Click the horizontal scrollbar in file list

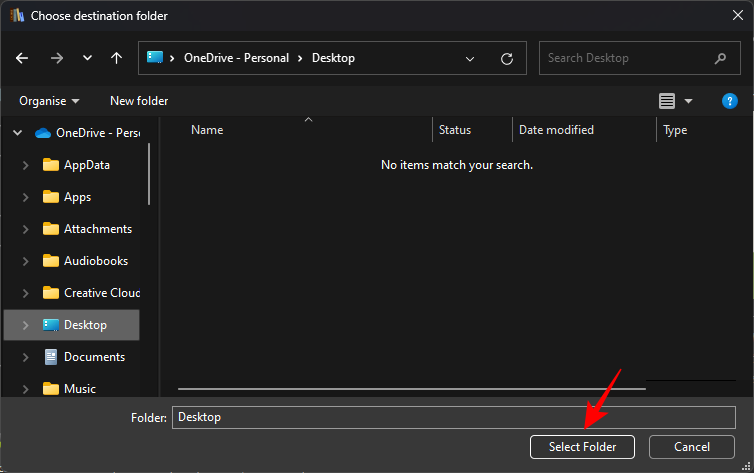[410, 387]
